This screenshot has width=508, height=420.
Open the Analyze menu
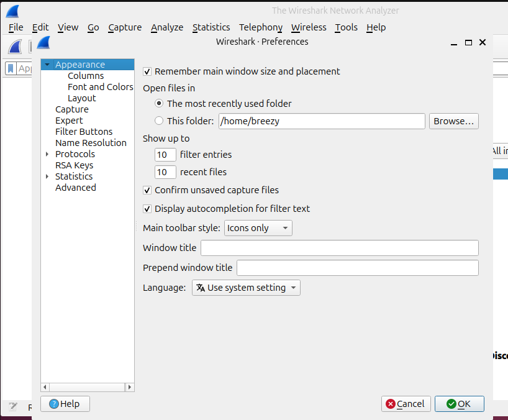click(x=167, y=27)
